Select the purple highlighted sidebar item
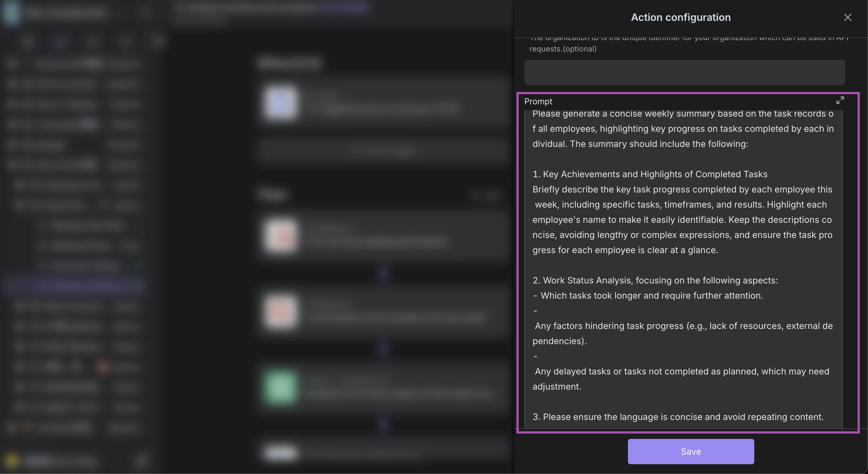This screenshot has height=474, width=868. coord(74,286)
